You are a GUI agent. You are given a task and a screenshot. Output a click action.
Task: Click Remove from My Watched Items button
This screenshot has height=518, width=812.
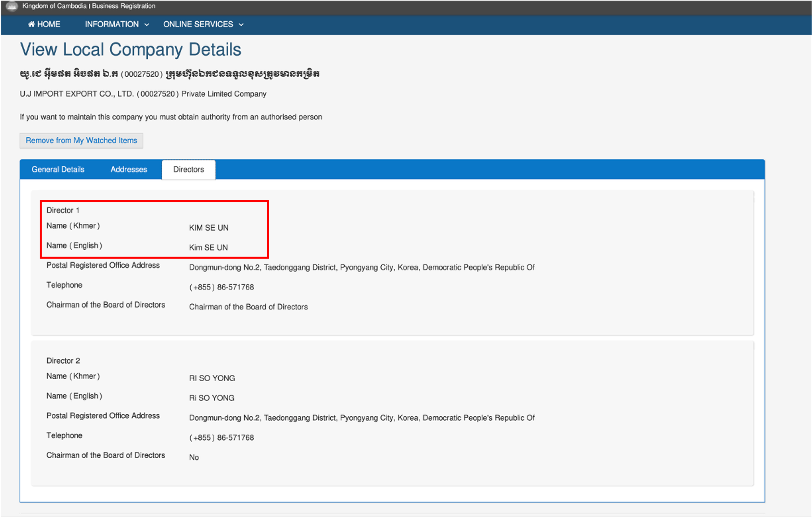tap(81, 140)
